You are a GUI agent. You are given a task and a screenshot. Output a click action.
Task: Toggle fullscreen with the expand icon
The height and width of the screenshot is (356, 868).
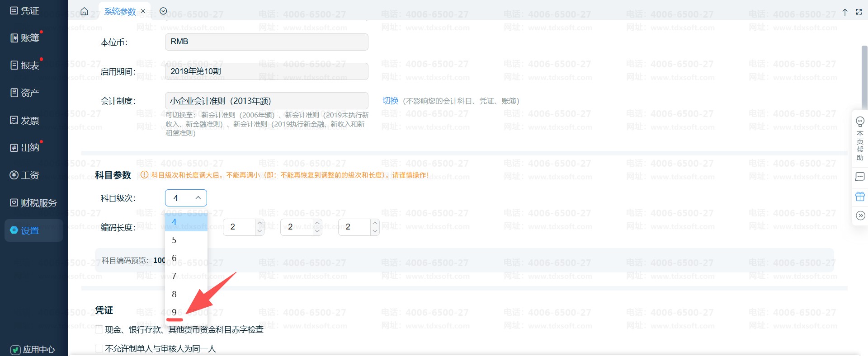[859, 12]
